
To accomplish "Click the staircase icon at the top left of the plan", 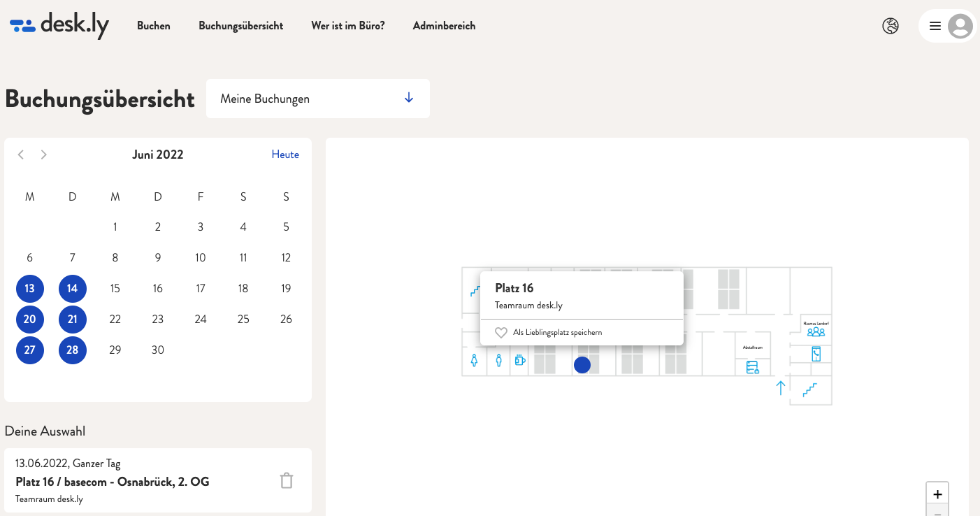I will pos(475,289).
